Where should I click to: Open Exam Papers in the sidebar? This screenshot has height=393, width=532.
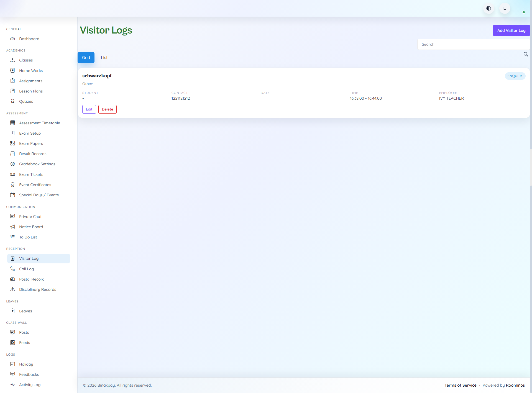30,143
